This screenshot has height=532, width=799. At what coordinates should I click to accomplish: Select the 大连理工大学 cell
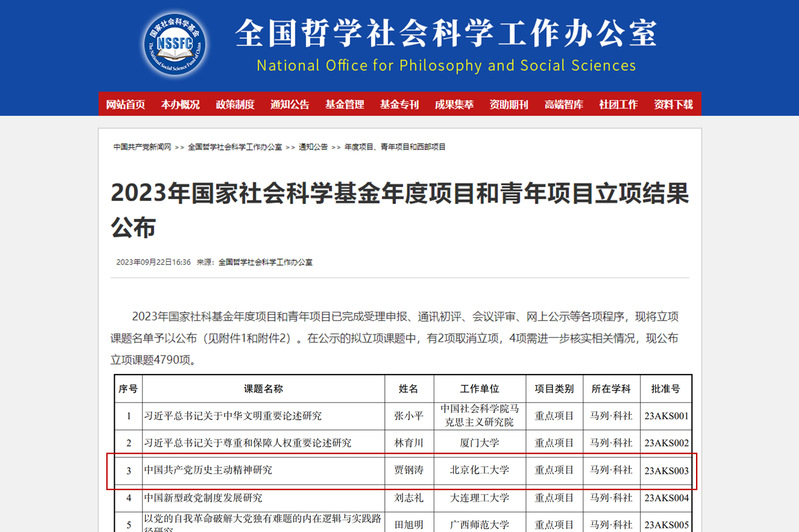coord(480,497)
